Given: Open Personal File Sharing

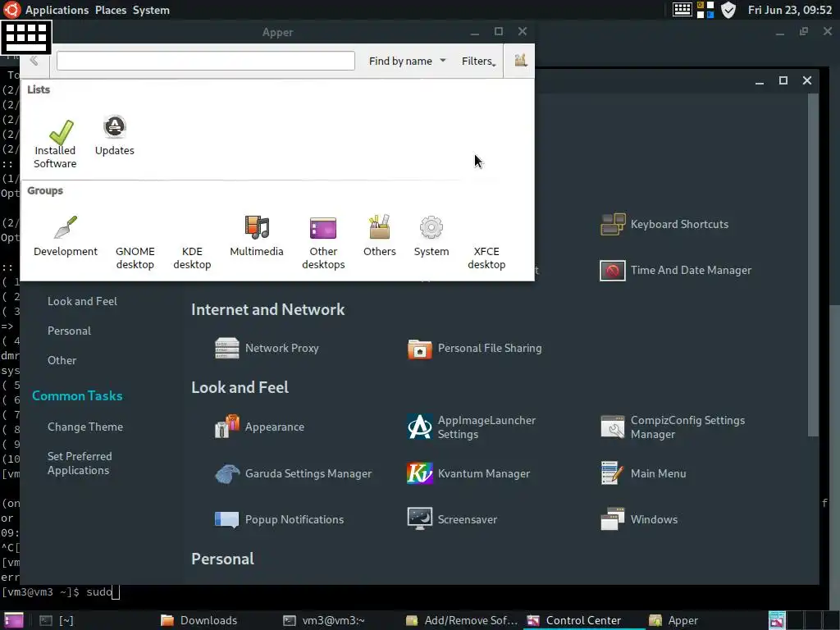Looking at the screenshot, I should tap(475, 348).
